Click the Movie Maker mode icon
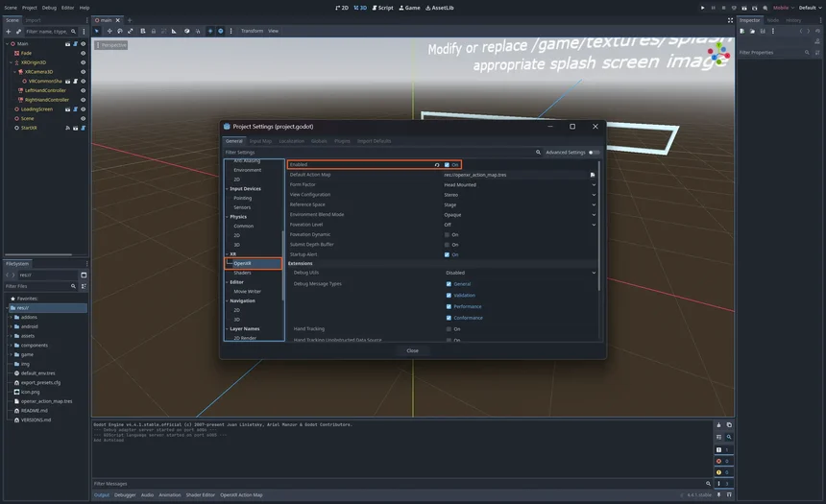Image resolution: width=826 pixels, height=504 pixels. [x=765, y=8]
